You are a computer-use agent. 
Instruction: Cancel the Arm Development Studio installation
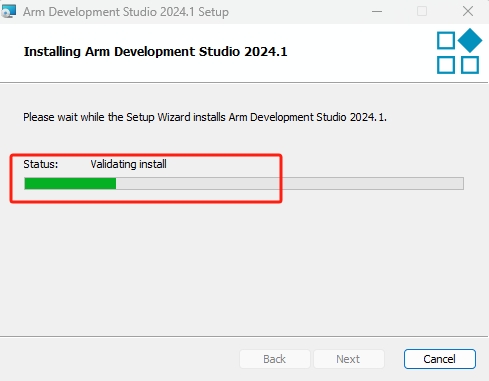tap(439, 359)
